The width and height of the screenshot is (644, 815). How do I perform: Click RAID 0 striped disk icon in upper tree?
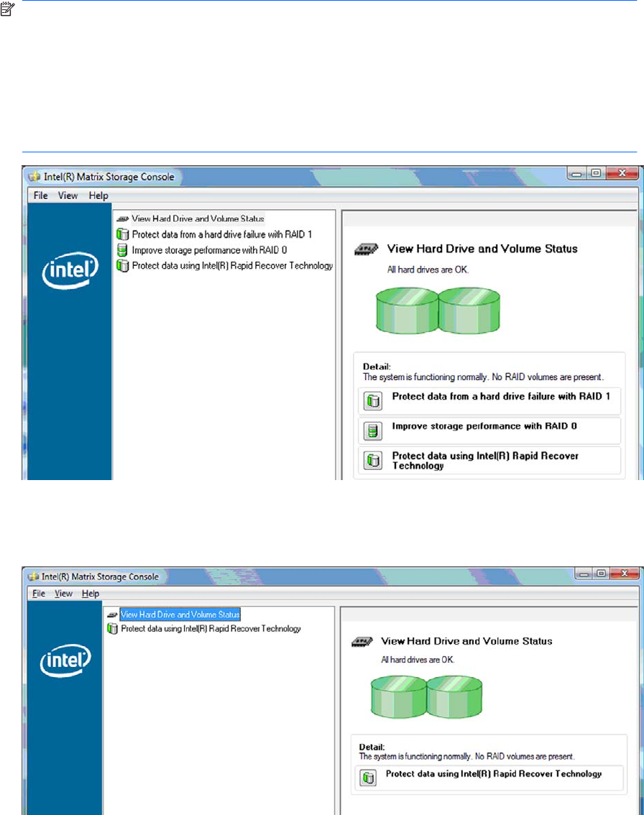[x=122, y=250]
